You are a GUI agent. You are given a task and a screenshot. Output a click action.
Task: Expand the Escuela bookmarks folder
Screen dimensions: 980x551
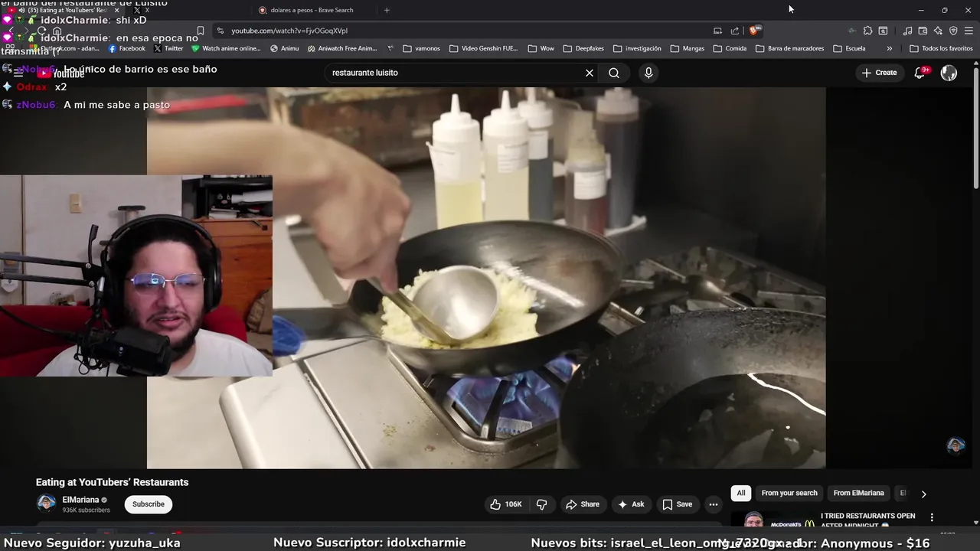tap(849, 48)
